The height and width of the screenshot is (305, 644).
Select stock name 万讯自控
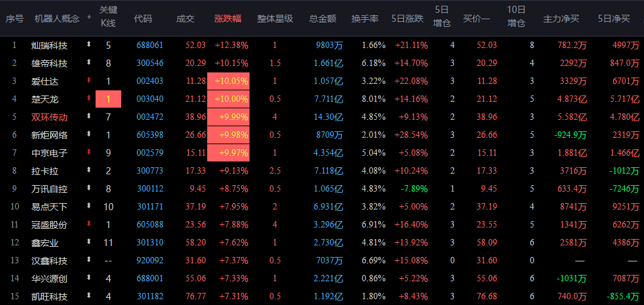click(x=49, y=189)
